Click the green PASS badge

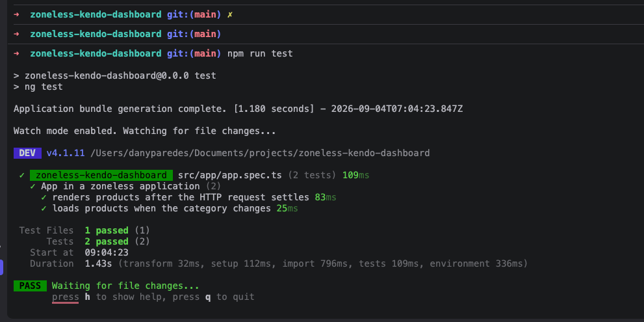pyautogui.click(x=30, y=286)
